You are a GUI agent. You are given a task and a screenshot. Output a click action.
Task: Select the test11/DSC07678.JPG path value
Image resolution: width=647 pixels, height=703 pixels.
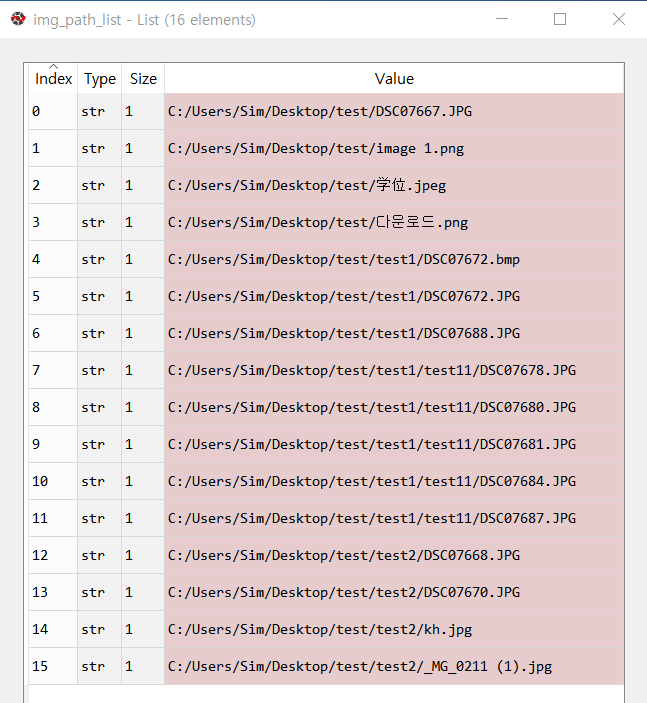click(394, 370)
